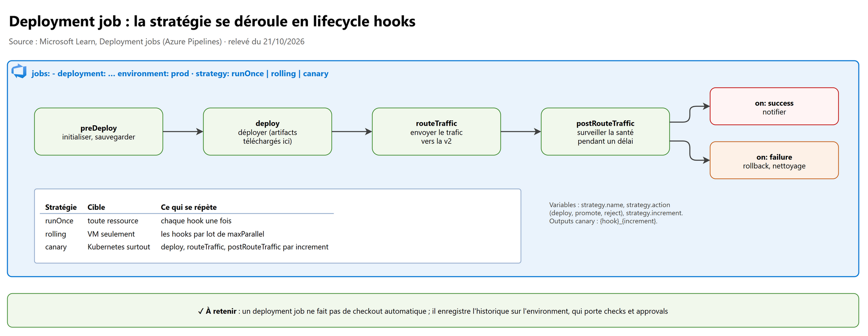Click the Cible column header
The image size is (868, 336).
(x=96, y=207)
